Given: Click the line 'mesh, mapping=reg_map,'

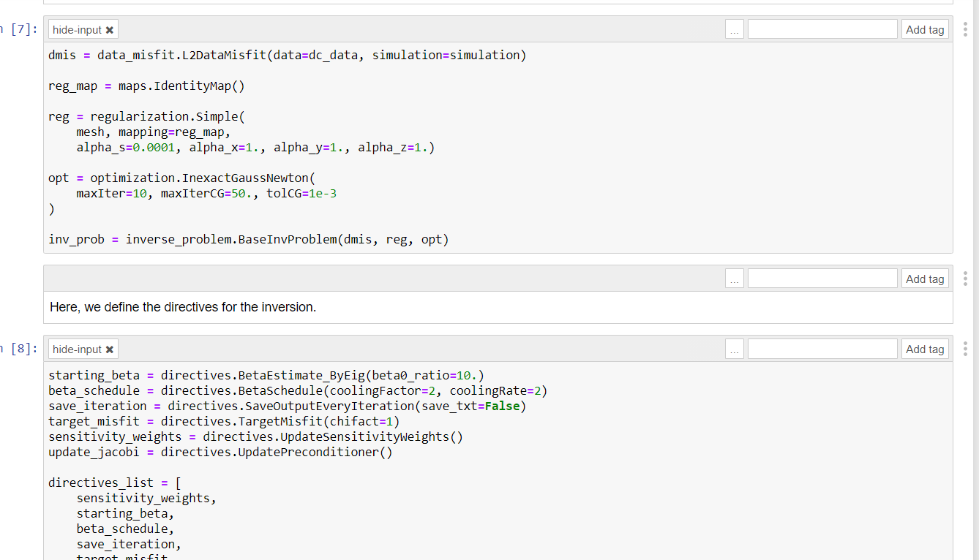Looking at the screenshot, I should pos(154,132).
